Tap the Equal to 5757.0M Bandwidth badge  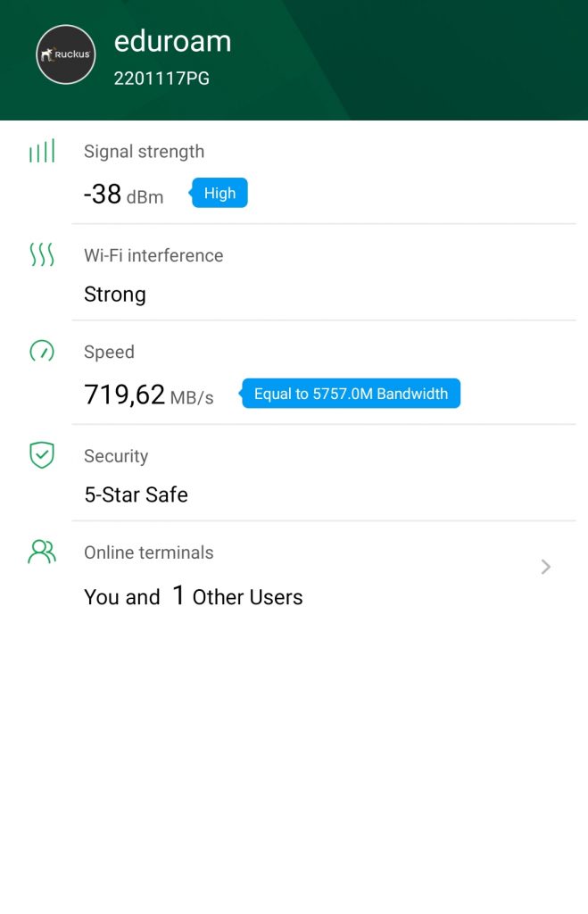[351, 394]
